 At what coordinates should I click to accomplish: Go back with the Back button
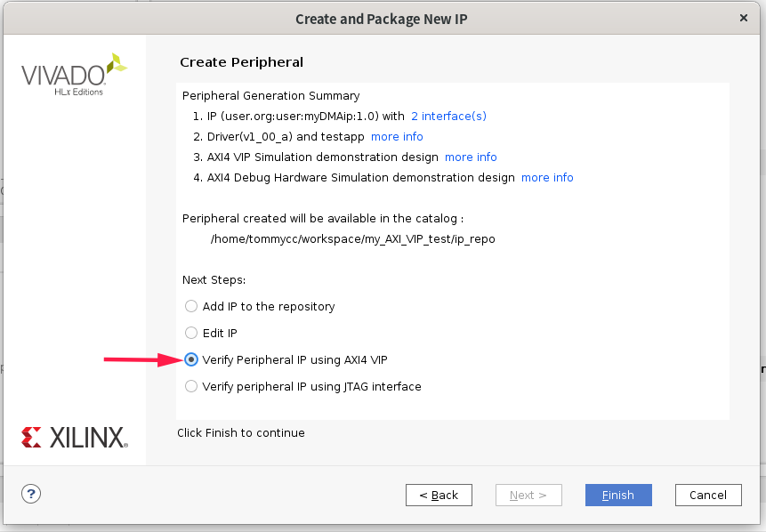[439, 495]
